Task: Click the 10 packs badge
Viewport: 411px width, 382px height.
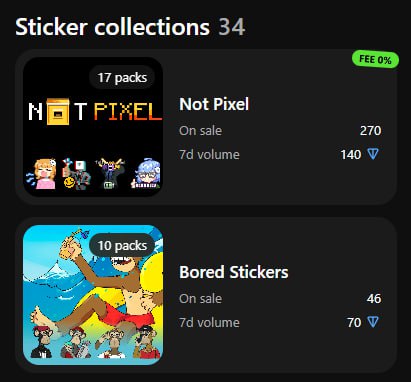Action: tap(122, 246)
